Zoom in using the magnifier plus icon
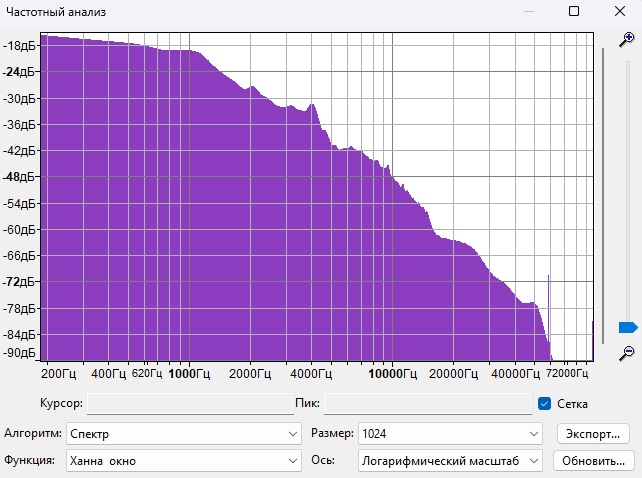 pyautogui.click(x=627, y=40)
